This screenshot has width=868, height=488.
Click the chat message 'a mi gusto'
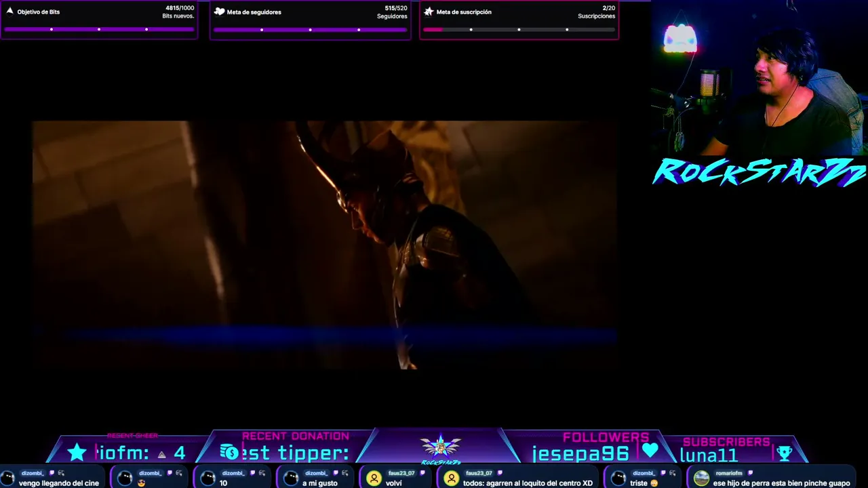[320, 483]
